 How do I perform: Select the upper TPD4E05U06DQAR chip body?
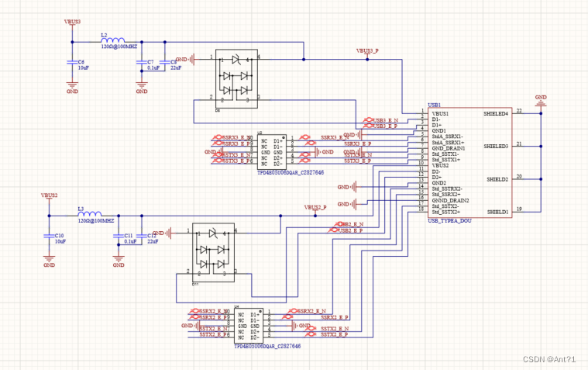coord(272,152)
